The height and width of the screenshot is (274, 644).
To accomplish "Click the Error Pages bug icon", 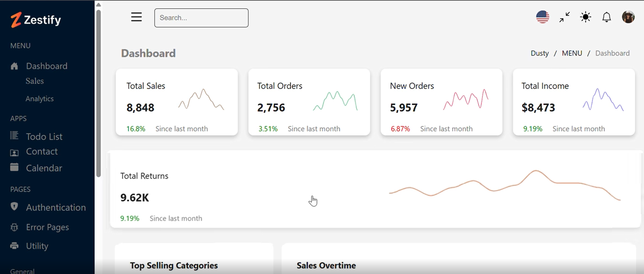I will click(x=14, y=227).
